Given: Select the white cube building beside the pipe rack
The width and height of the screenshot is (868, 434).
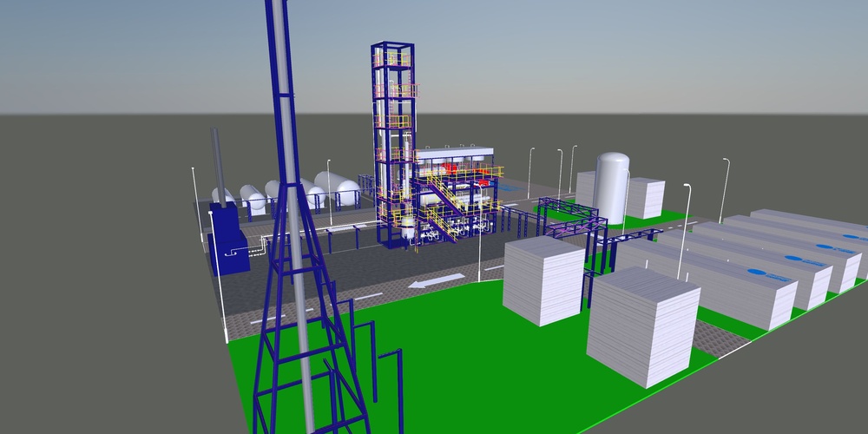Looking at the screenshot, I should pyautogui.click(x=544, y=279).
